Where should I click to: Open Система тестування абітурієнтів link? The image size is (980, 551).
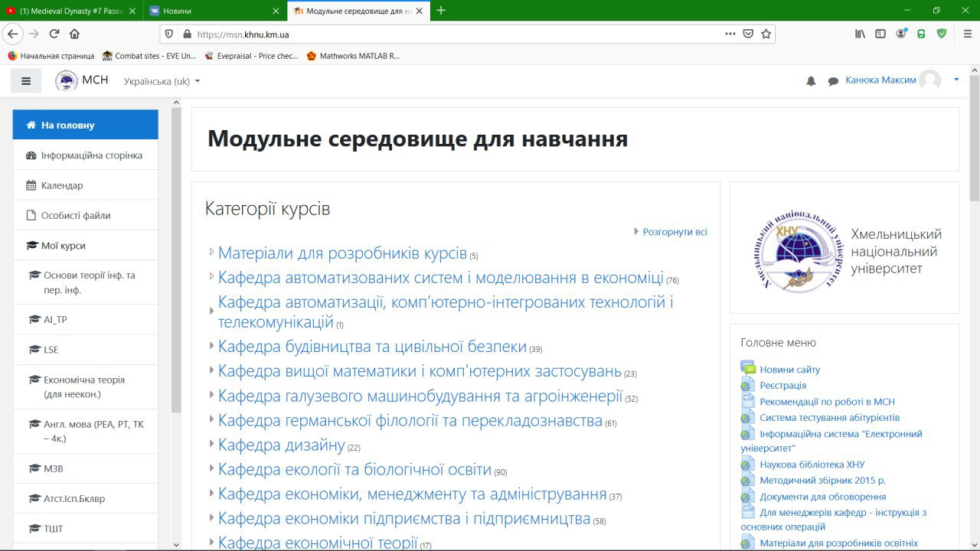829,418
